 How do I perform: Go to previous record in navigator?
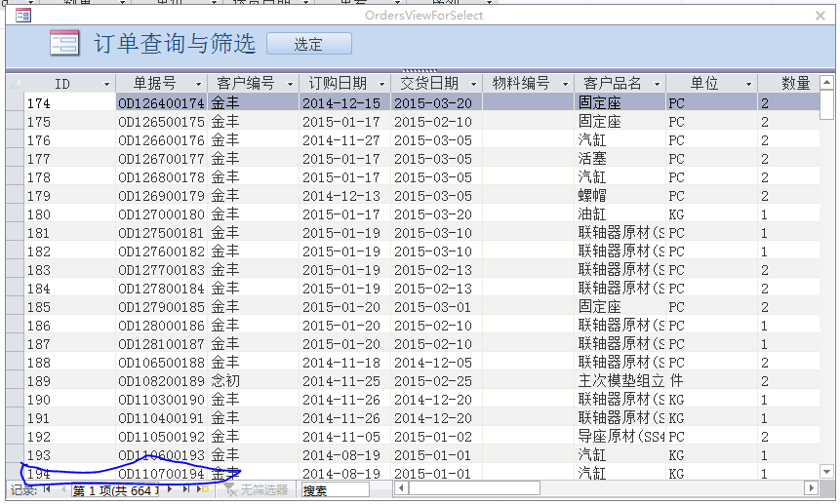click(x=61, y=489)
